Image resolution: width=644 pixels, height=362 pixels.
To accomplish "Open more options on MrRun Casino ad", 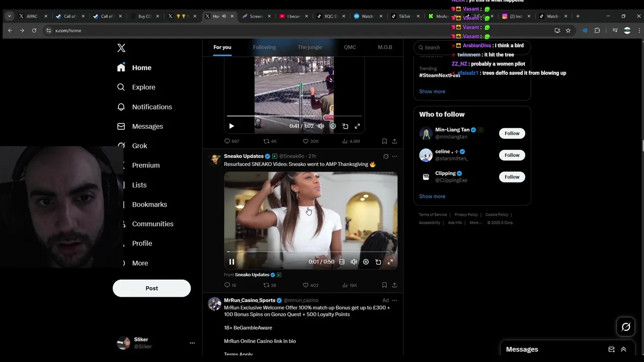I will (x=394, y=301).
